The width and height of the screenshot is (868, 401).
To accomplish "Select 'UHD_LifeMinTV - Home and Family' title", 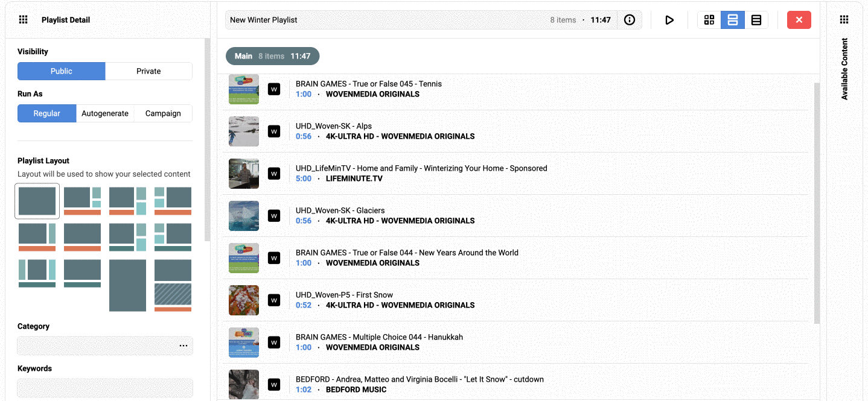I will tap(421, 168).
